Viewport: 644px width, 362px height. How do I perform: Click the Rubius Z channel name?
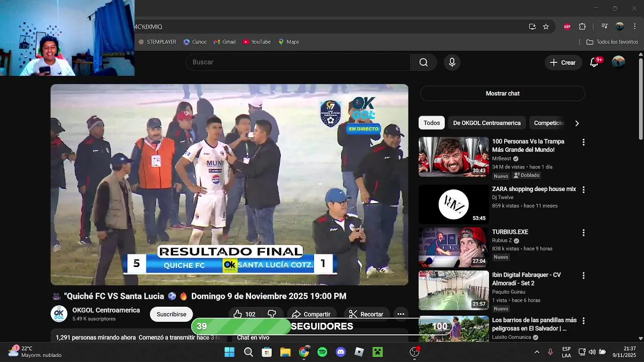[x=502, y=241]
